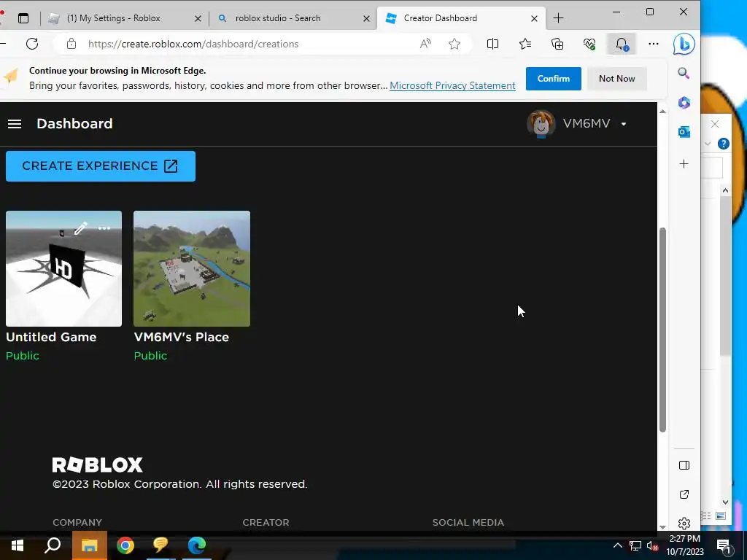Open tab actions menu icon

(23, 18)
